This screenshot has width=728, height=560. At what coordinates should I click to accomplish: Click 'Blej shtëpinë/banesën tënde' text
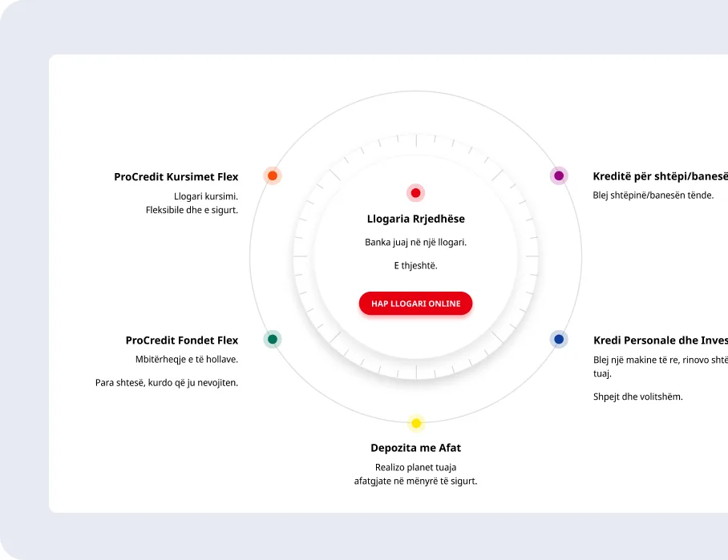[653, 195]
